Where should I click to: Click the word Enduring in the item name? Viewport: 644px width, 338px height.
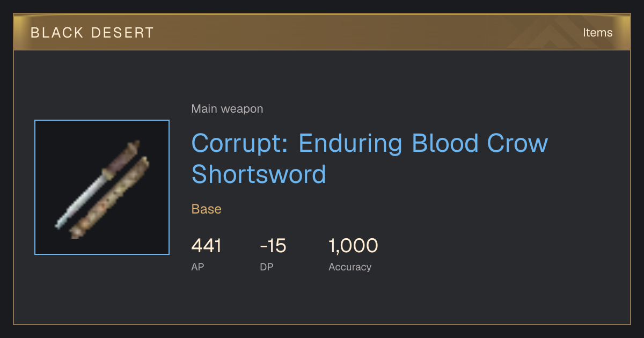[350, 143]
